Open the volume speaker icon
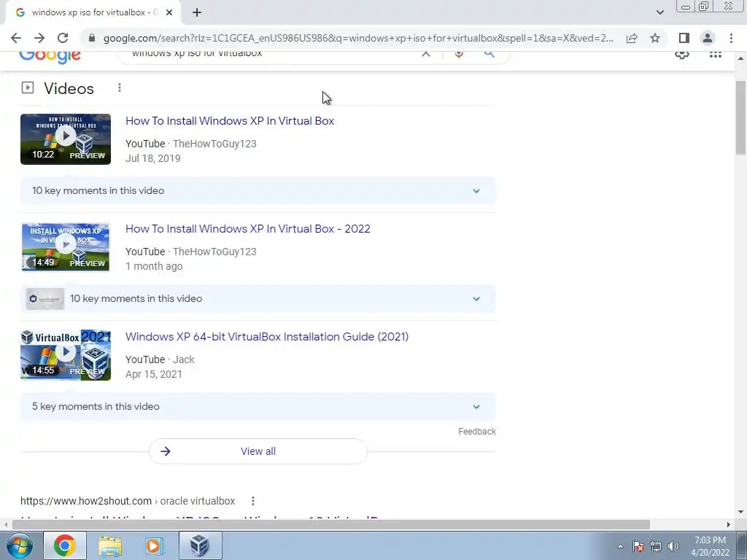This screenshot has width=747, height=560. [673, 546]
